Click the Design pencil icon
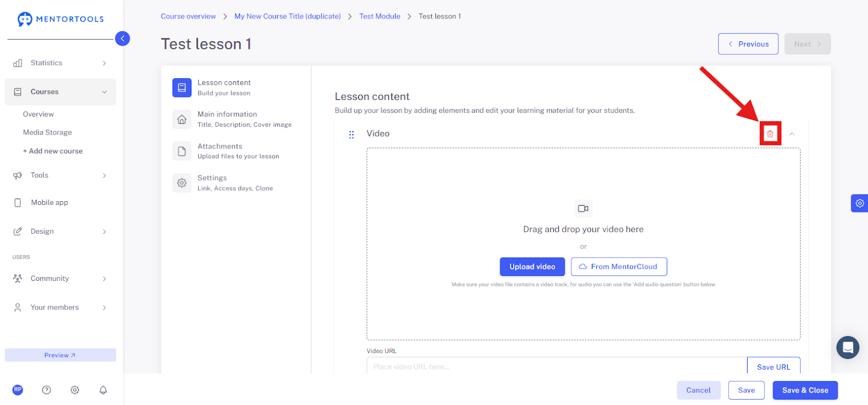 tap(18, 232)
